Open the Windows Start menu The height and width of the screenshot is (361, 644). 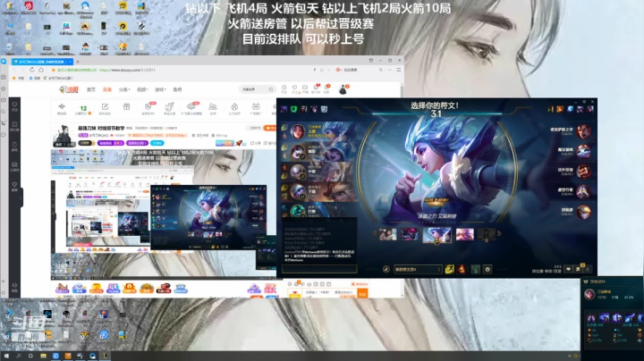tap(6, 356)
